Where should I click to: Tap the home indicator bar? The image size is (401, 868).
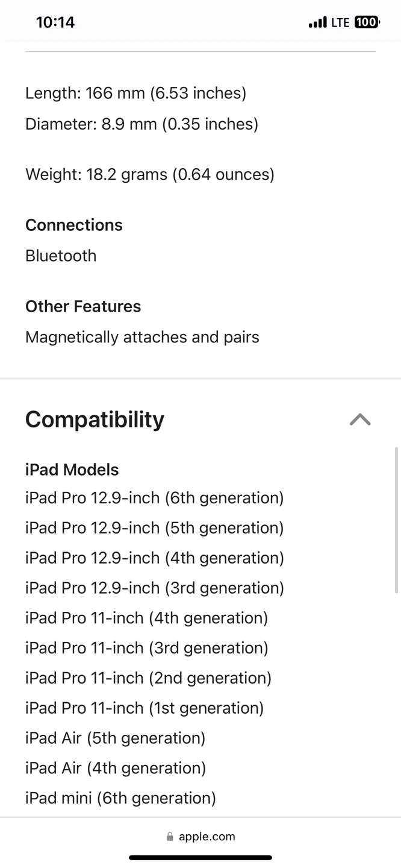click(x=200, y=857)
